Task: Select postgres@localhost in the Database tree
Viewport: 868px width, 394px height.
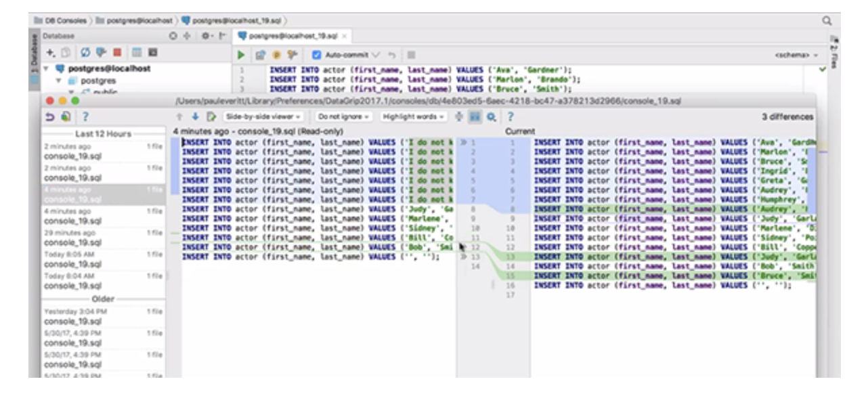Action: pyautogui.click(x=110, y=69)
